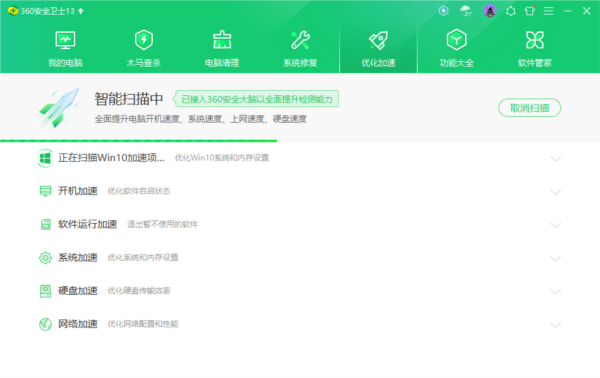Click the 退出暂不使用的软件 description
This screenshot has height=378, width=600.
click(163, 224)
